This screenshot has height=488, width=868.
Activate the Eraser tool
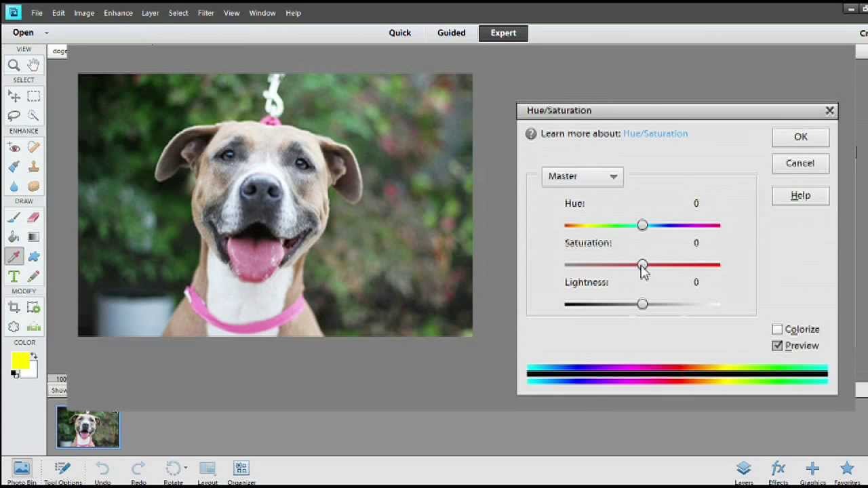click(35, 218)
